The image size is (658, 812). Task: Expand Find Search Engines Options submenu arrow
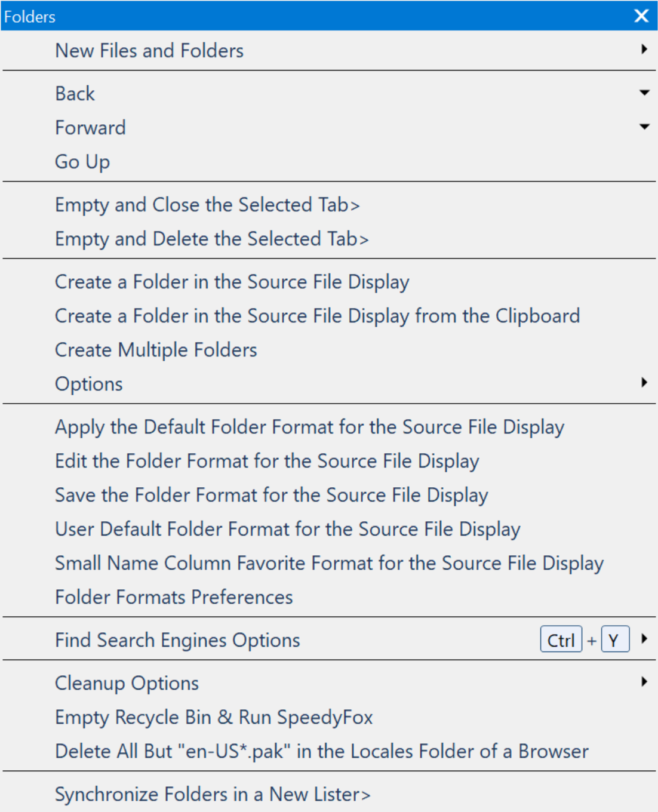644,639
